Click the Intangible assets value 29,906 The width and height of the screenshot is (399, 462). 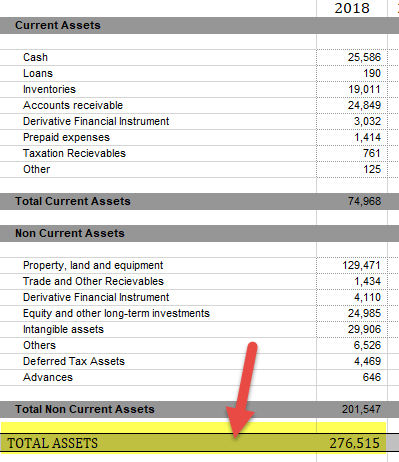(364, 329)
